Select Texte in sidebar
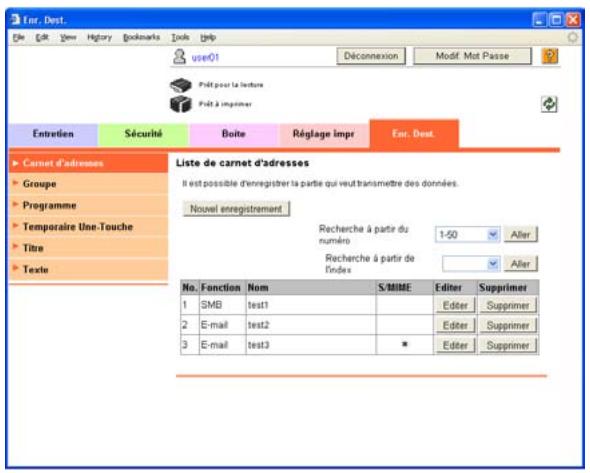The width and height of the screenshot is (590, 473). pos(88,269)
